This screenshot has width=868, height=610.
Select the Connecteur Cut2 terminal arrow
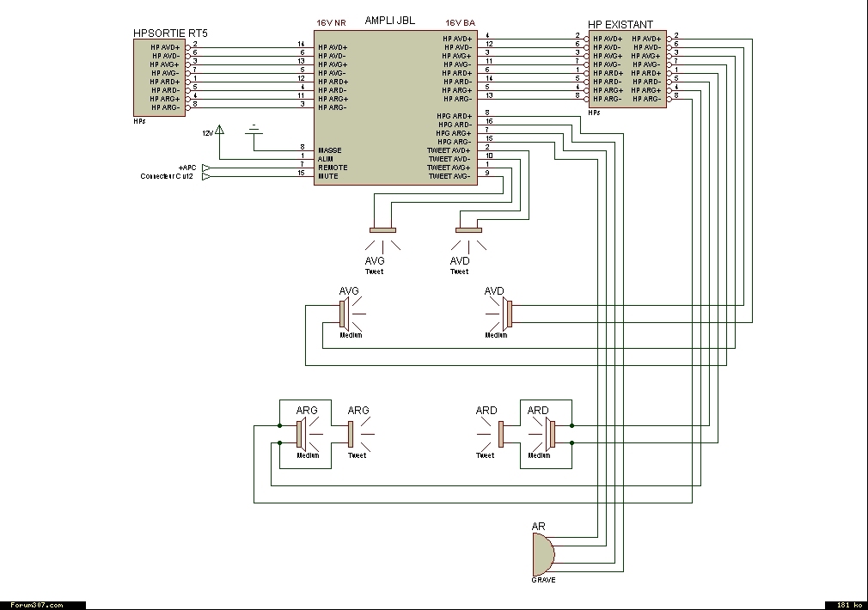pos(206,177)
